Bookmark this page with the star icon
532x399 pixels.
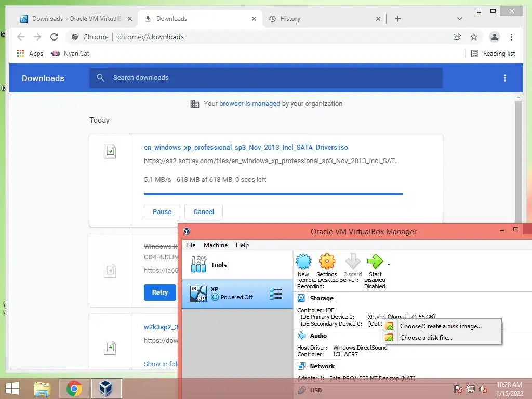(x=474, y=37)
